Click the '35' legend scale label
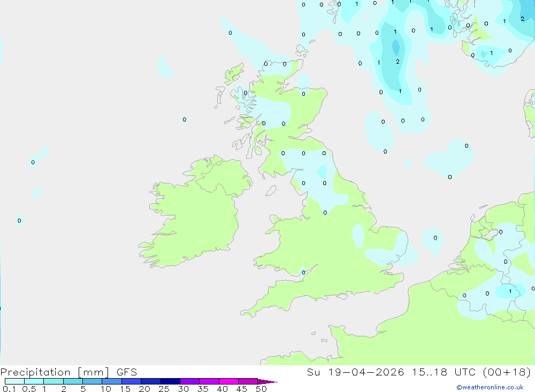Image resolution: width=535 pixels, height=392 pixels. click(x=203, y=389)
